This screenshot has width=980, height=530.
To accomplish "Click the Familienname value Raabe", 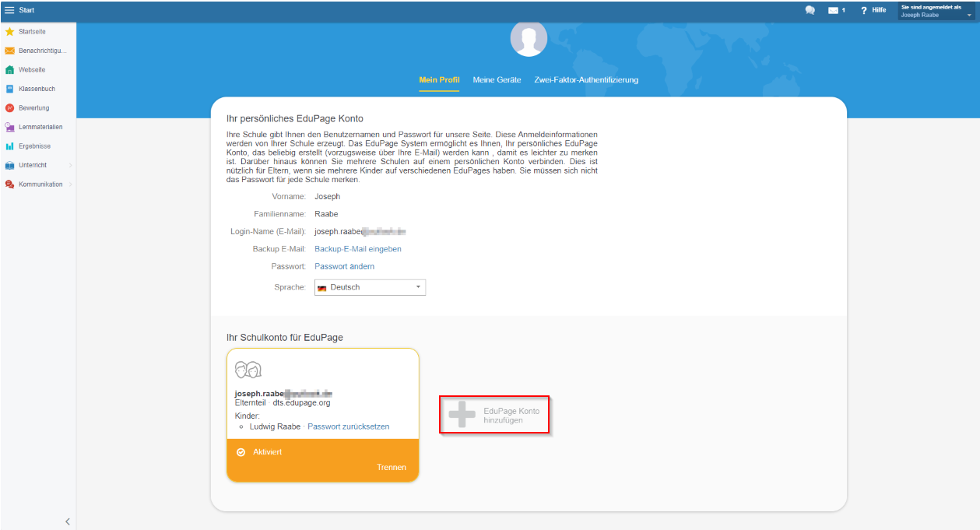I will point(326,214).
